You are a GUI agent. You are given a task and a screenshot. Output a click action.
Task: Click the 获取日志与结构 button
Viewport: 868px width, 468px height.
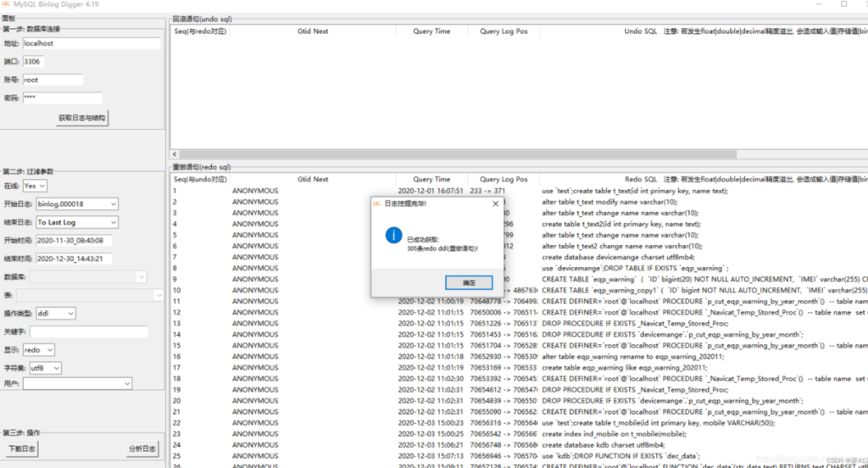pyautogui.click(x=82, y=118)
